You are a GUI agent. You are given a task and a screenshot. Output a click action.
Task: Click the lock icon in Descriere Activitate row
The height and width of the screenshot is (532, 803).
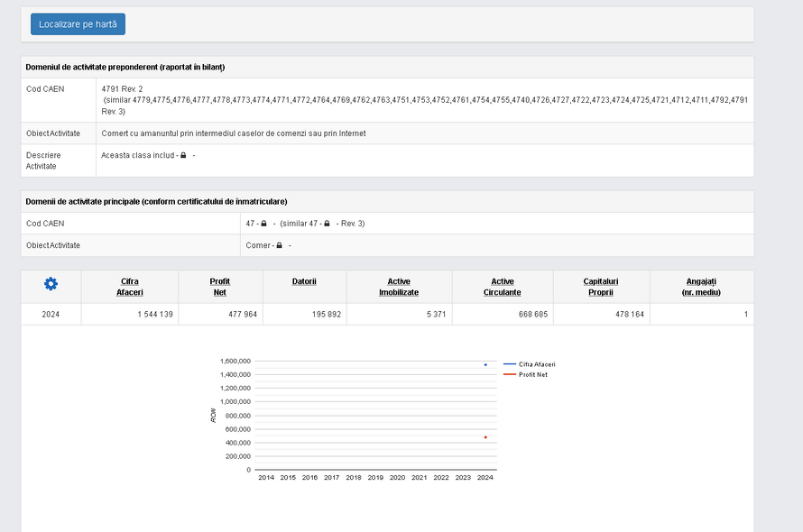tap(183, 156)
